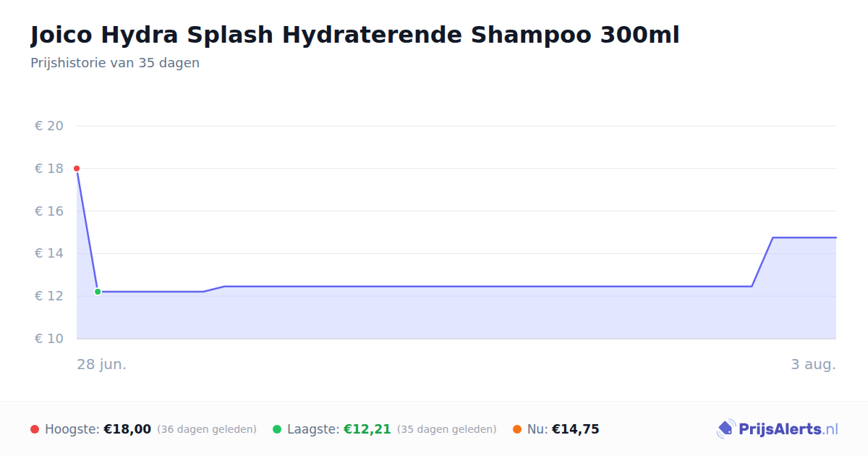The width and height of the screenshot is (868, 456).
Task: Click the red dot beside Hoogste
Action: (x=35, y=429)
